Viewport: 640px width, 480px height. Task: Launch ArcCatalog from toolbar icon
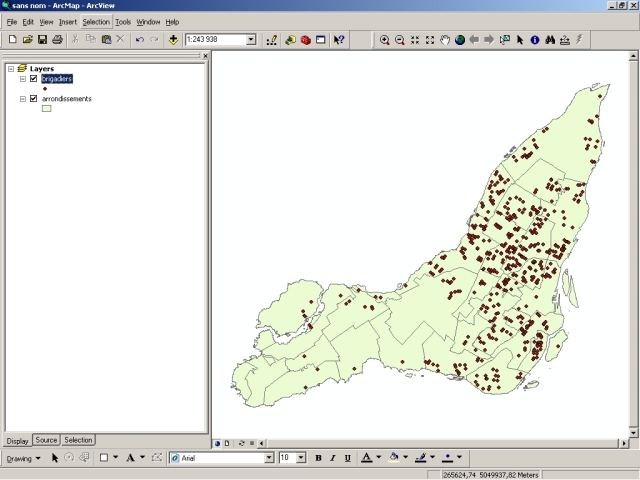click(x=290, y=40)
